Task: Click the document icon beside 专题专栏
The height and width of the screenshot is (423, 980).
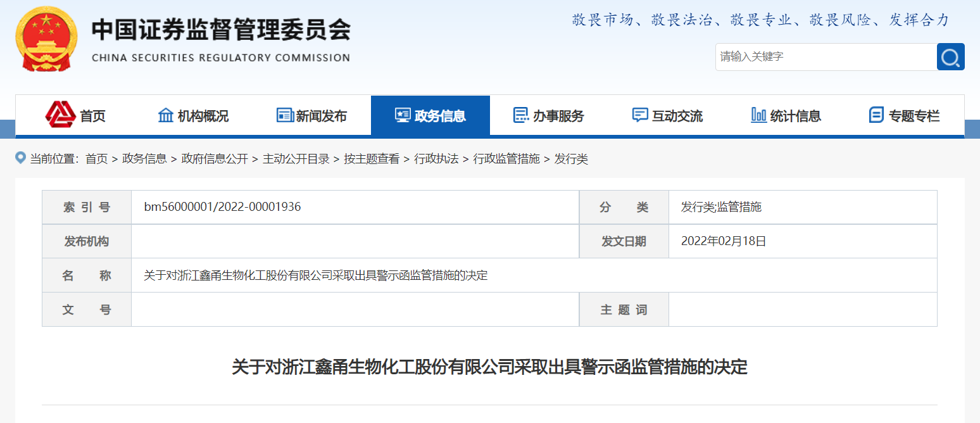Action: (x=877, y=115)
